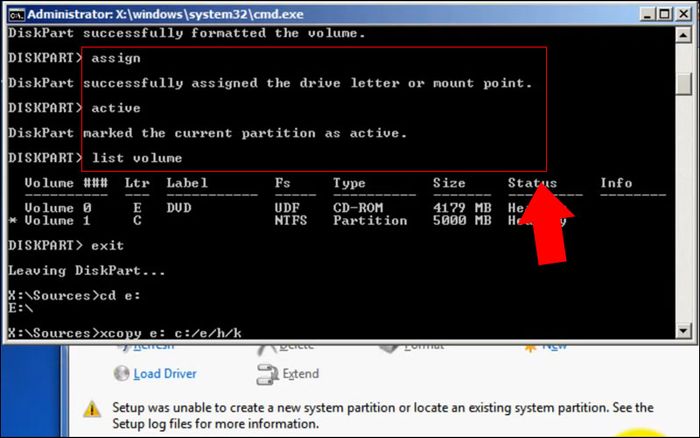This screenshot has height=438, width=700.
Task: Click the yellow warning triangle icon
Action: [x=92, y=410]
